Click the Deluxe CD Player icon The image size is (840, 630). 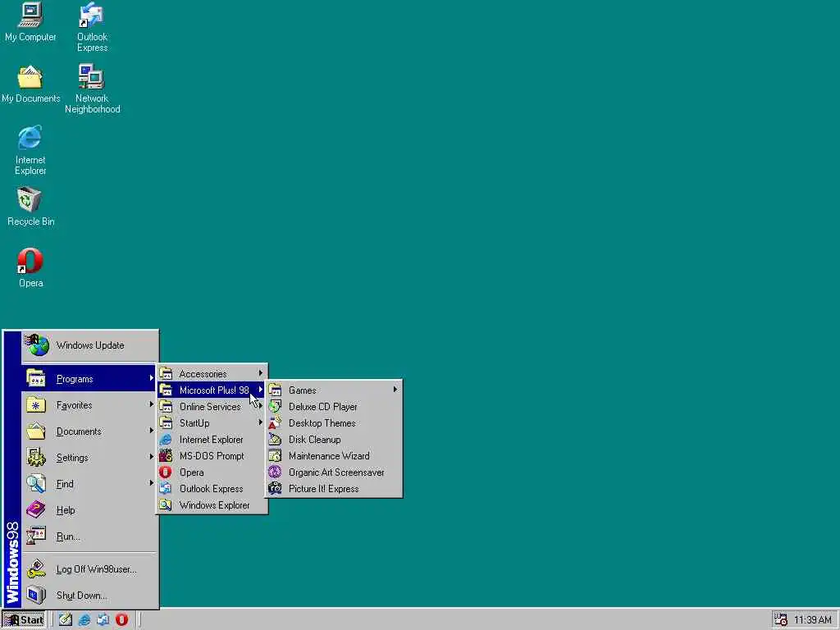(275, 407)
